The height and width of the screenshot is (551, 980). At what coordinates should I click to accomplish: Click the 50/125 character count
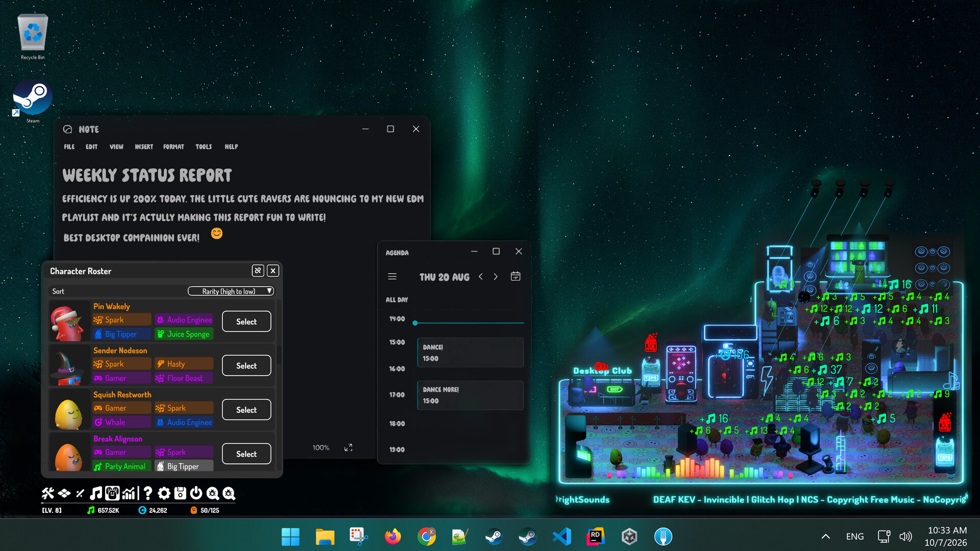pyautogui.click(x=205, y=510)
